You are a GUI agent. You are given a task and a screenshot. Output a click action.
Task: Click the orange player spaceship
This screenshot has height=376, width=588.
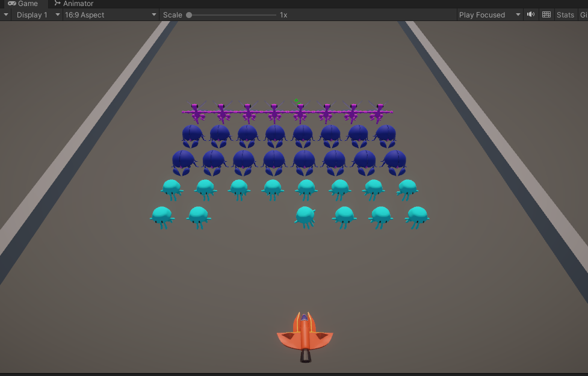click(x=305, y=337)
